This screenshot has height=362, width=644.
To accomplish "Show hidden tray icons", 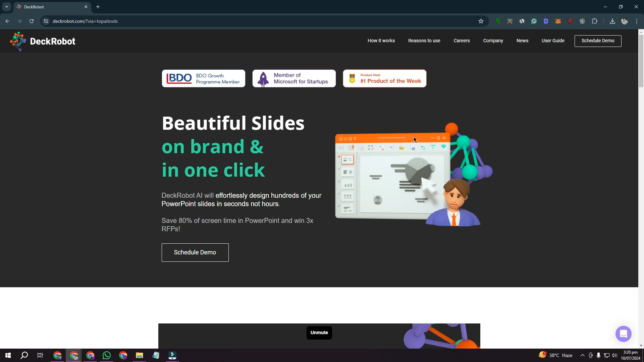I will (582, 355).
